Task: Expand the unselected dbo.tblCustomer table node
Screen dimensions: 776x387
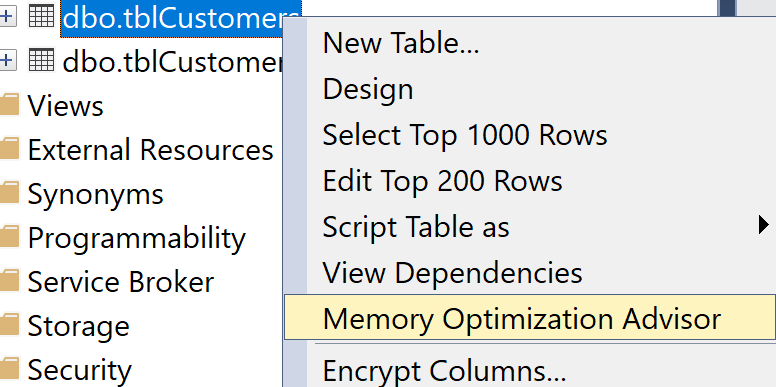Action: tap(6, 60)
